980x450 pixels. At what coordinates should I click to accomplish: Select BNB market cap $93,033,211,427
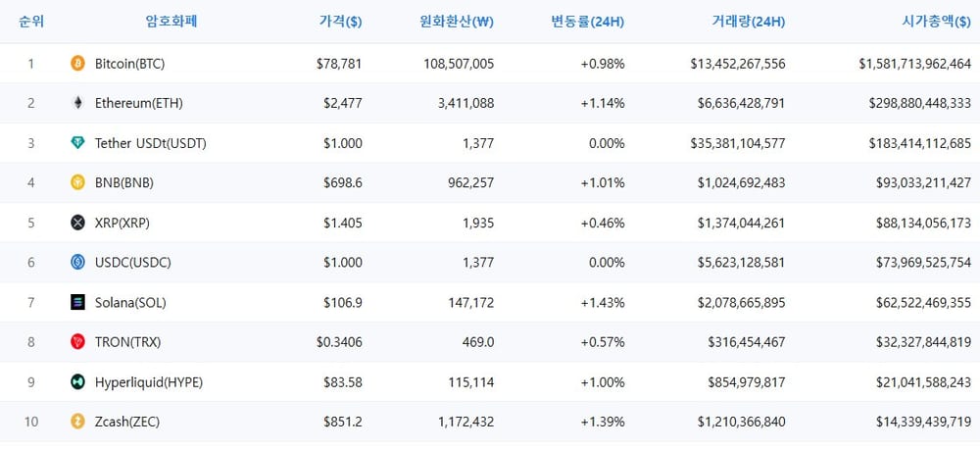[x=923, y=183]
